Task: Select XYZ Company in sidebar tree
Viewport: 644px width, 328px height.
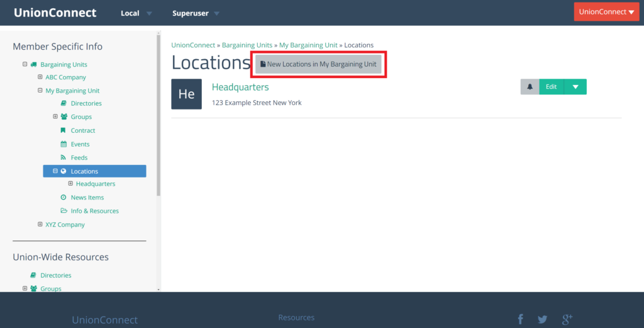Action: (x=65, y=224)
